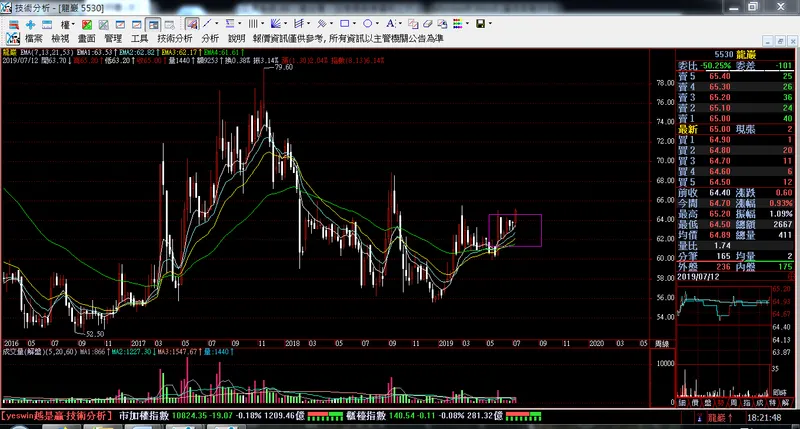This screenshot has height=429, width=800.
Task: Open the 技術分析 menu
Action: pyautogui.click(x=173, y=37)
